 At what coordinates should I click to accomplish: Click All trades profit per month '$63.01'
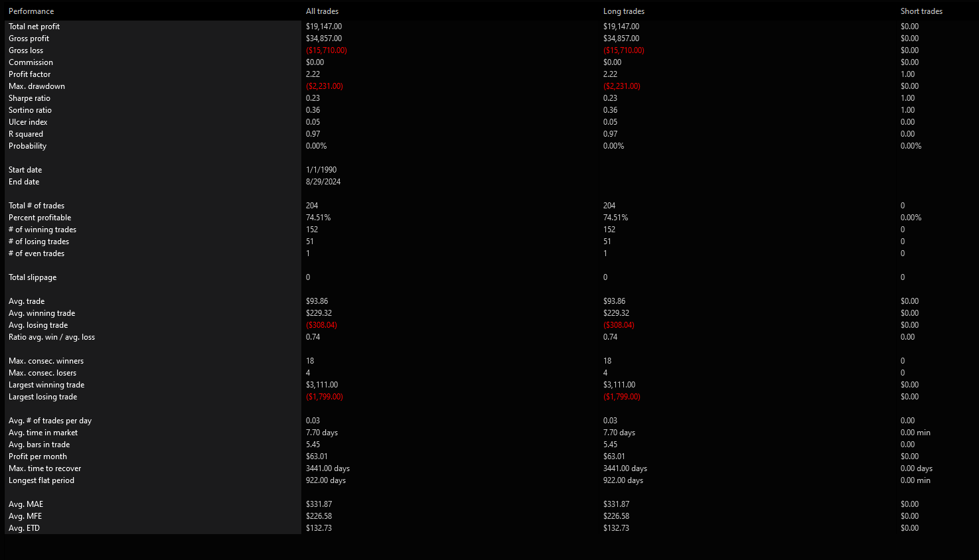point(317,456)
